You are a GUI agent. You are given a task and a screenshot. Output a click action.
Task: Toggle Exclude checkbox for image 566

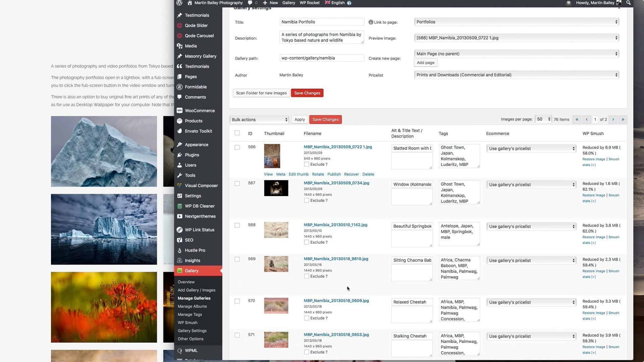click(306, 164)
